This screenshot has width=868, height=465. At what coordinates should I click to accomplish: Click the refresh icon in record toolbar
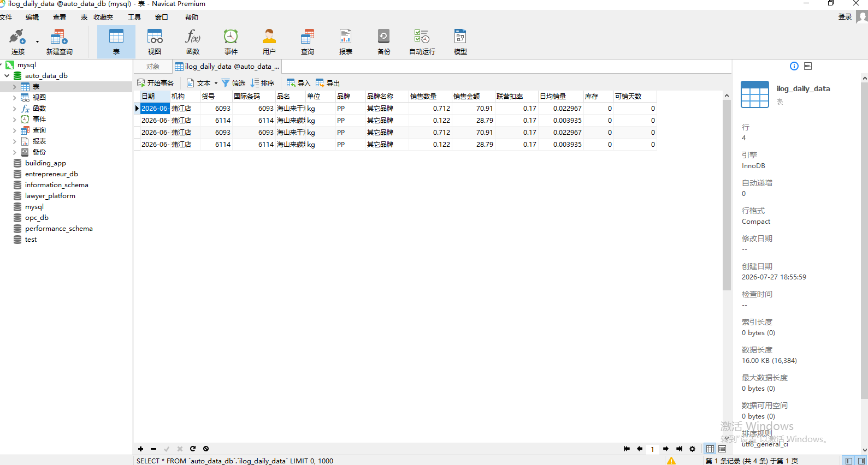pos(193,449)
